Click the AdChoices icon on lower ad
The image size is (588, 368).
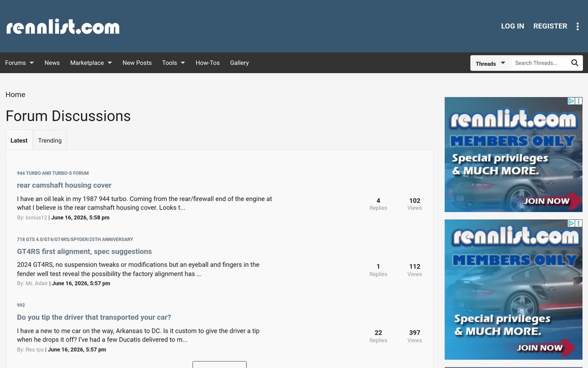[571, 223]
